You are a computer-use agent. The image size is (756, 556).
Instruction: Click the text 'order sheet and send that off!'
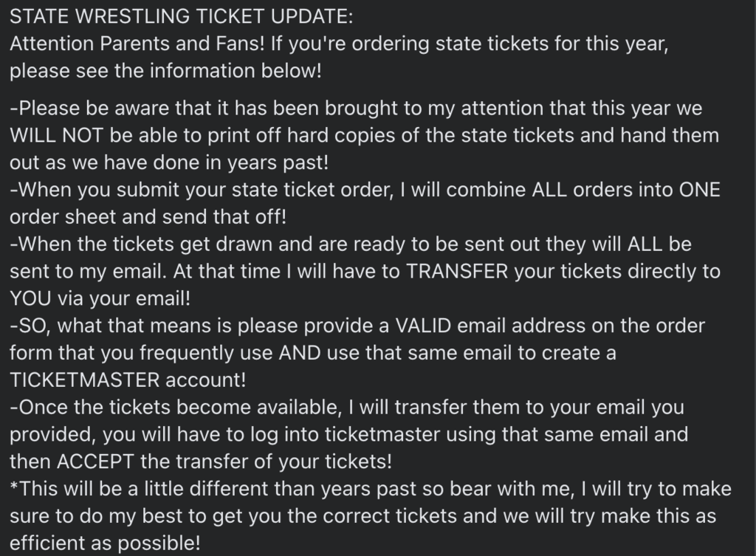148,217
